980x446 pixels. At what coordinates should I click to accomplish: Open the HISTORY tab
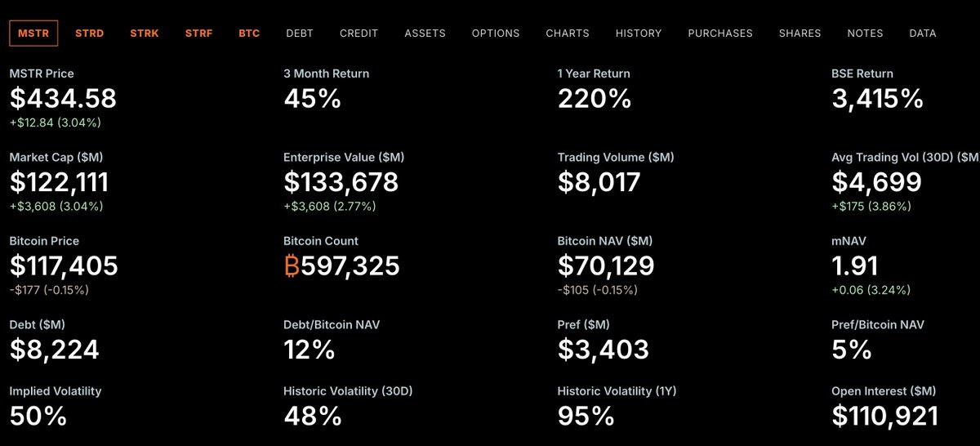[639, 33]
